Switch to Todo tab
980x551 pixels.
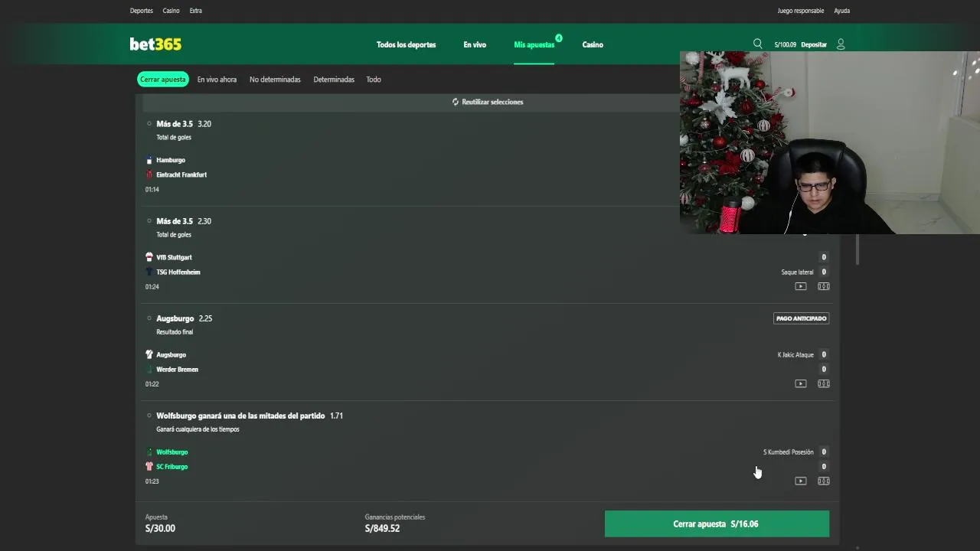point(374,80)
